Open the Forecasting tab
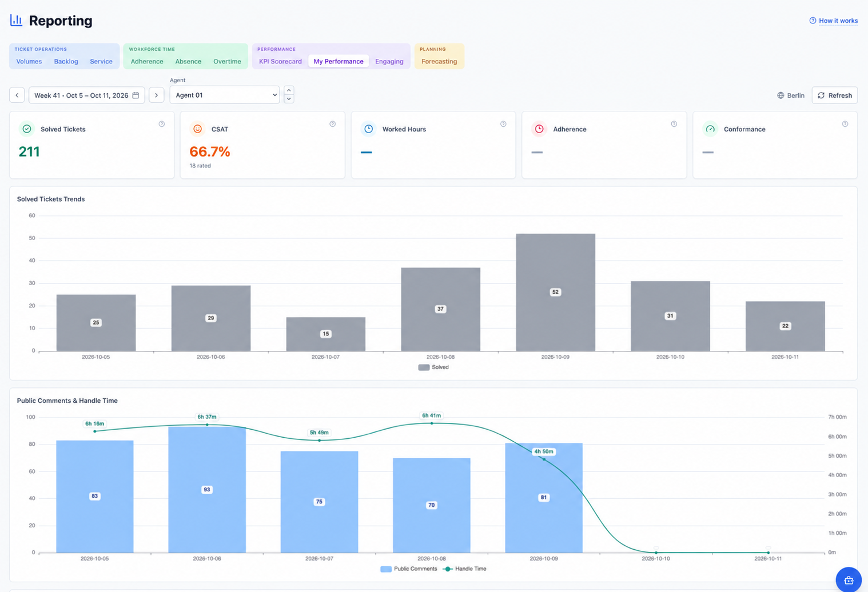This screenshot has height=592, width=868. pyautogui.click(x=439, y=62)
